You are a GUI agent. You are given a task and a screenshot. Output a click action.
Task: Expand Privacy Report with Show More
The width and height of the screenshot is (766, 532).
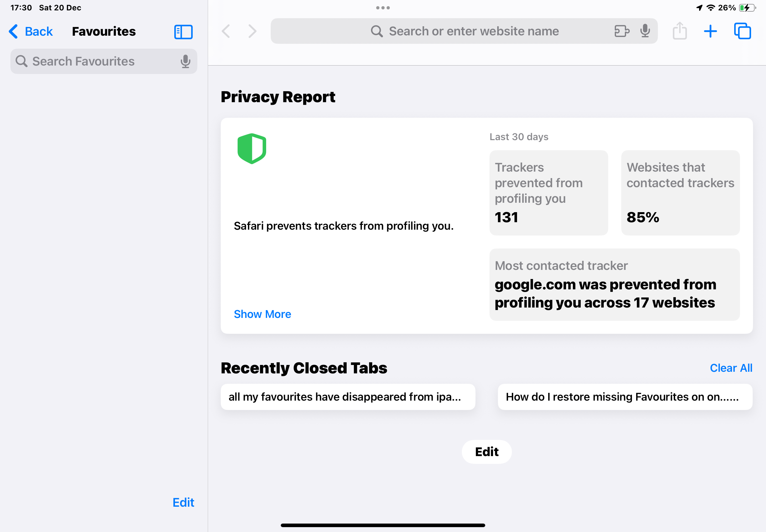point(262,314)
